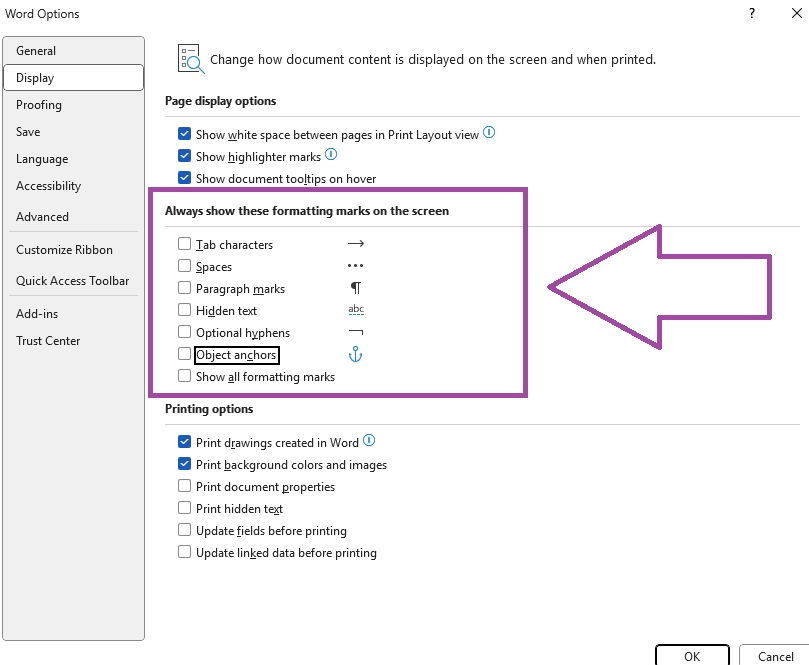Uncheck Show highlighter marks

pos(184,156)
